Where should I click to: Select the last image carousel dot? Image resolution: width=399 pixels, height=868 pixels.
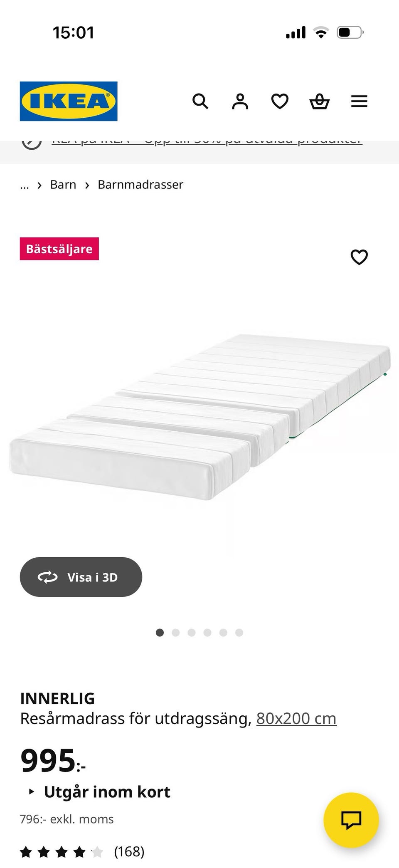pos(239,633)
